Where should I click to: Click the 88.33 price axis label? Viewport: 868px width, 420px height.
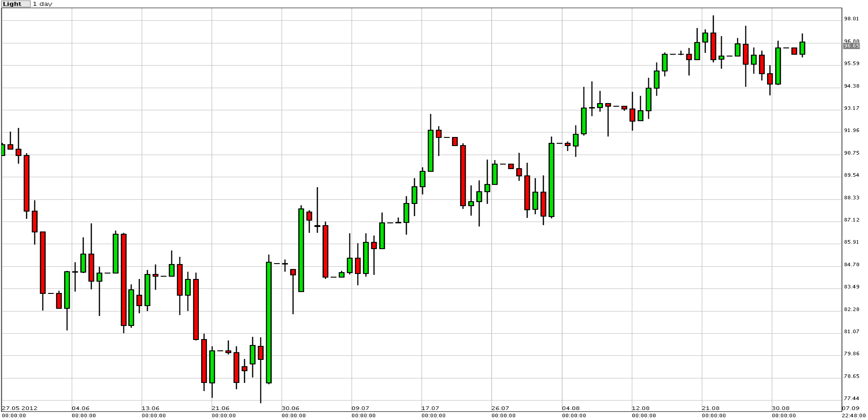click(x=851, y=198)
